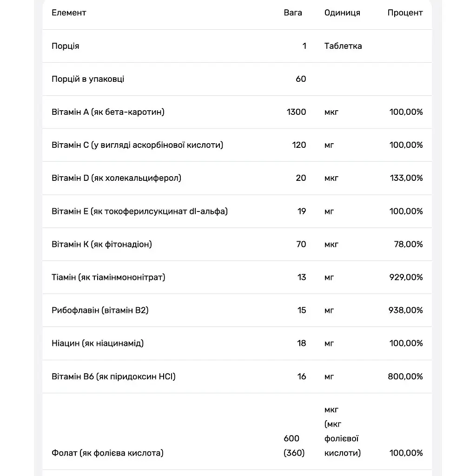
Task: Click the 78,00% percentage value
Action: 408,245
